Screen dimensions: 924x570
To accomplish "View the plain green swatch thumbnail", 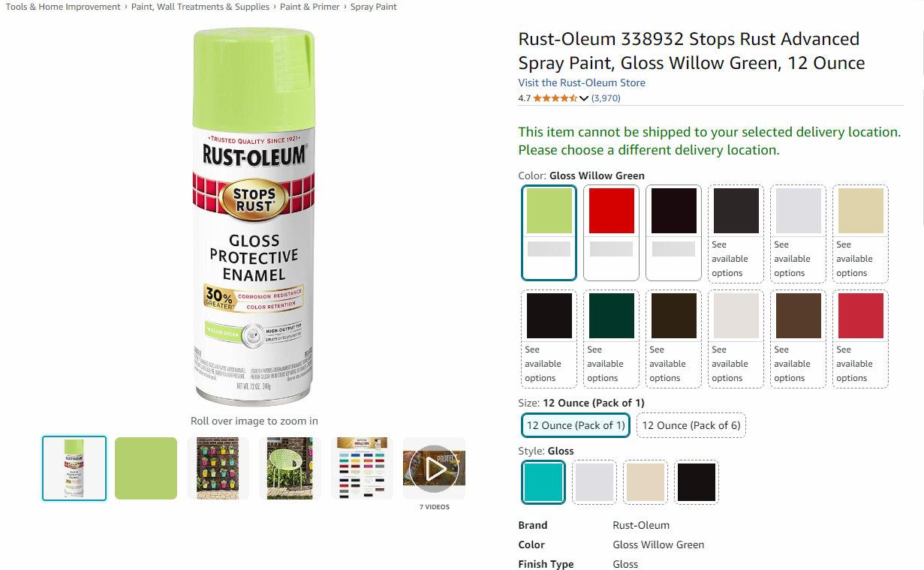I will [146, 468].
